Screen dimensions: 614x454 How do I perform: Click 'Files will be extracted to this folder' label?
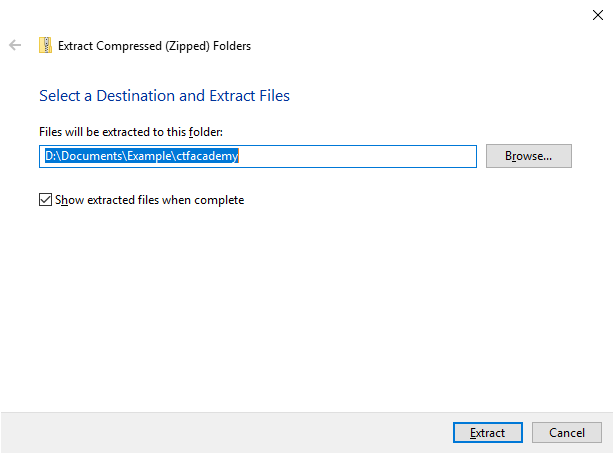[x=130, y=131]
